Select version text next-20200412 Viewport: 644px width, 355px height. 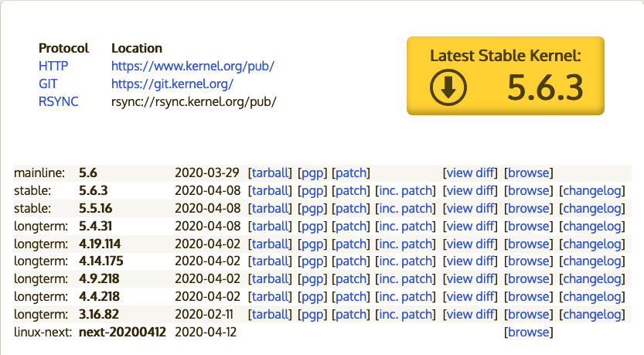click(x=122, y=332)
